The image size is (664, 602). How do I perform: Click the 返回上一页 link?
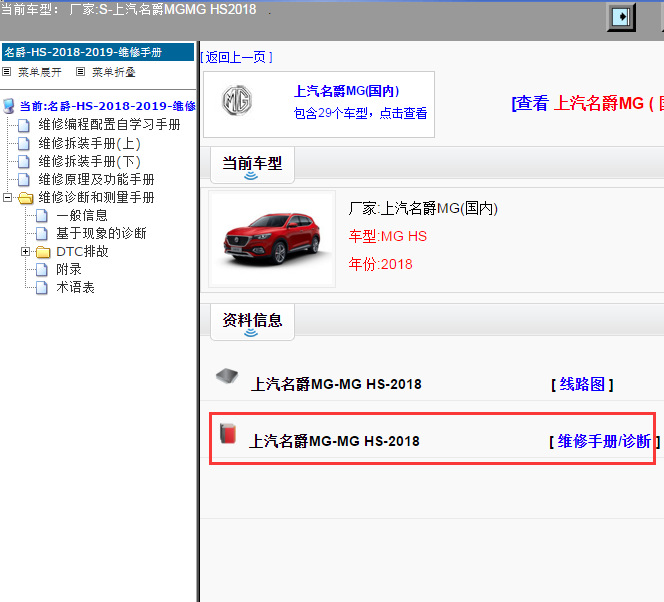click(236, 57)
